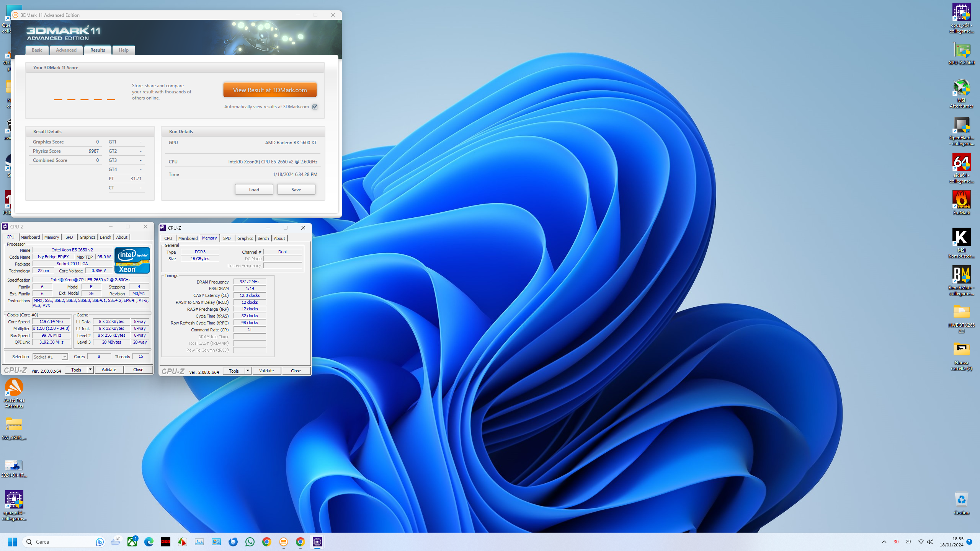The height and width of the screenshot is (551, 980).
Task: Select the Cestino recycle bin icon
Action: pos(961,503)
